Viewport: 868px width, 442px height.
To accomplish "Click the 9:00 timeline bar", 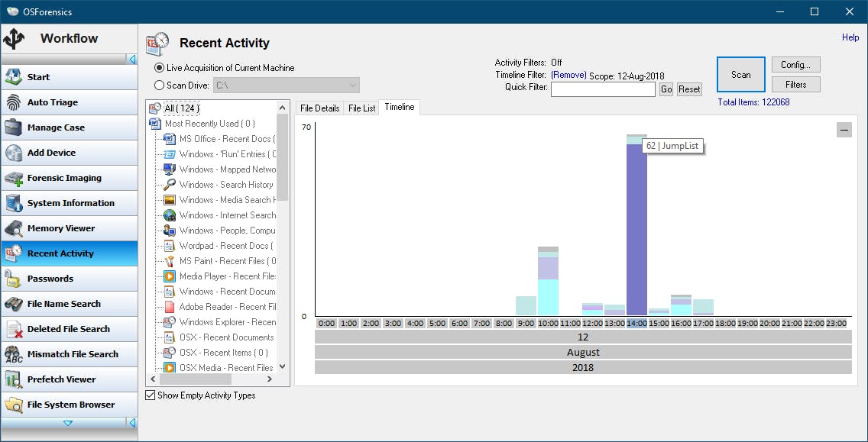I will pos(526,306).
